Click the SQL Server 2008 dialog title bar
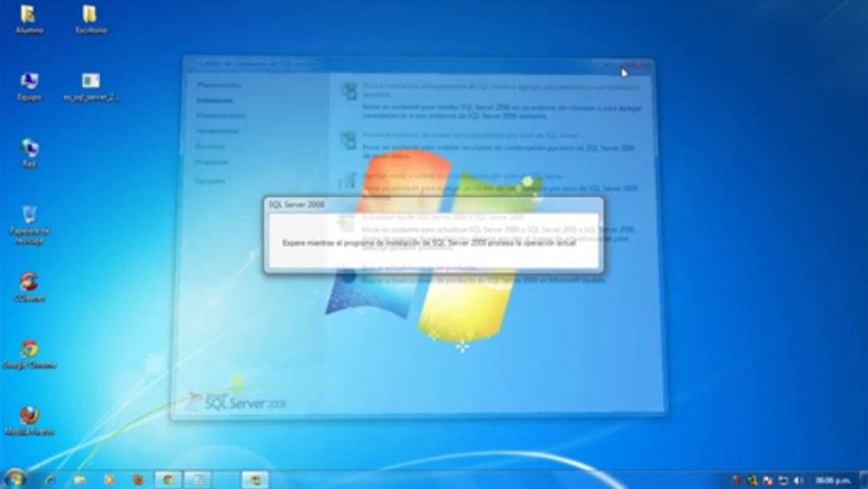This screenshot has height=489, width=868. 433,204
